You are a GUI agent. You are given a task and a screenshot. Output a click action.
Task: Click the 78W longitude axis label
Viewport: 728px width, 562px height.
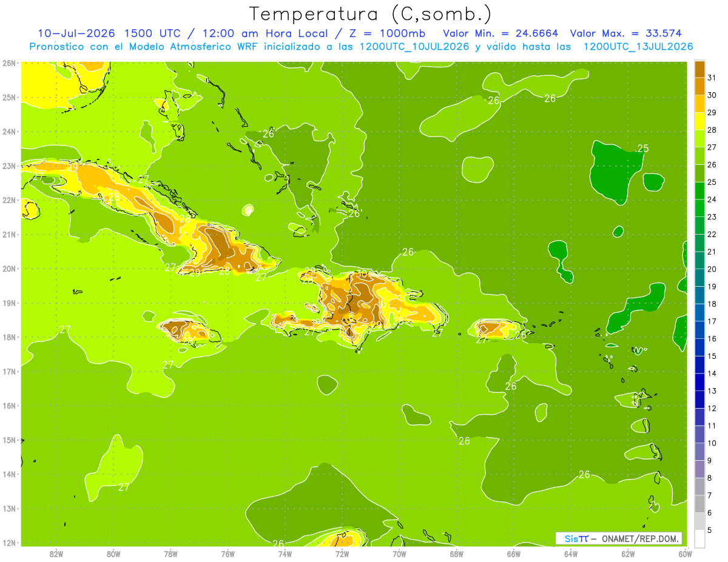coord(170,554)
